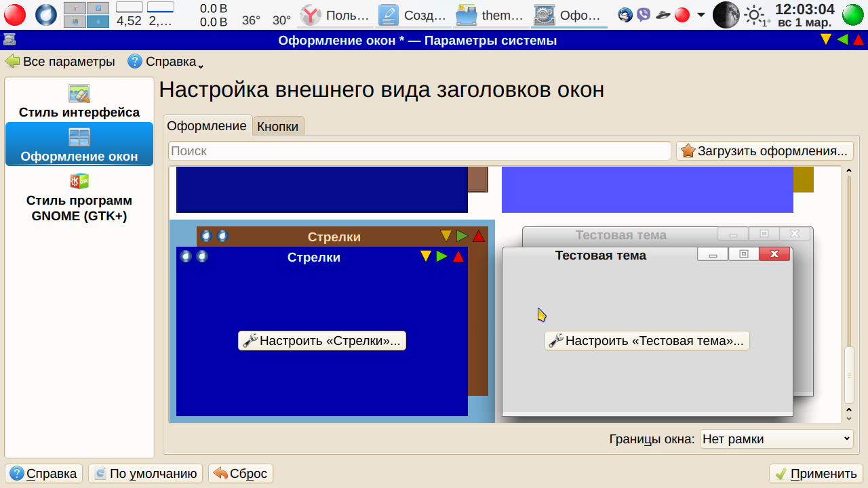Click the clock showing 12:03:04

click(805, 14)
